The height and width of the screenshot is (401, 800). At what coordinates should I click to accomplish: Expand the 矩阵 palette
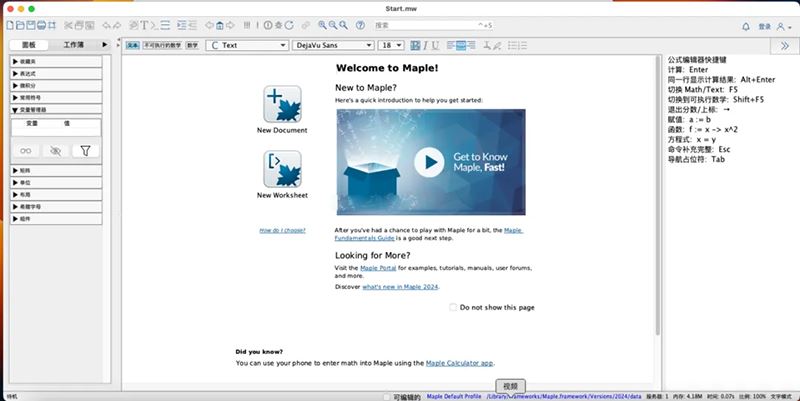(56, 170)
